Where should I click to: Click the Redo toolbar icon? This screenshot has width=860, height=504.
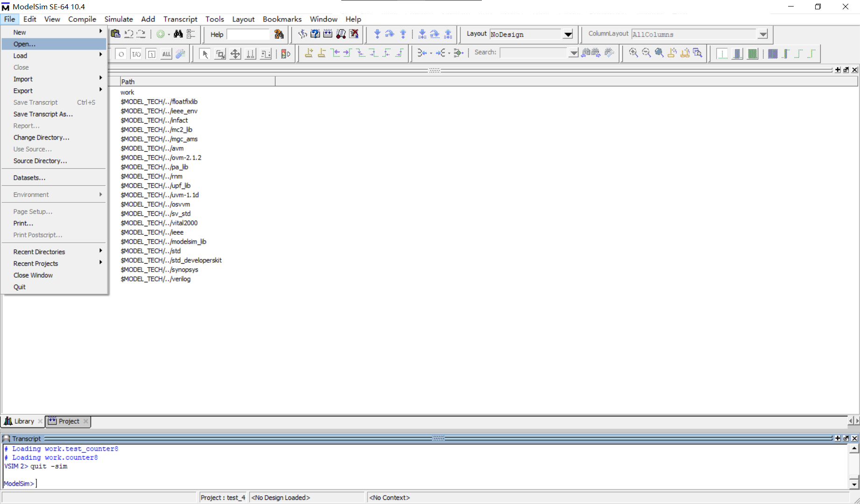point(141,34)
